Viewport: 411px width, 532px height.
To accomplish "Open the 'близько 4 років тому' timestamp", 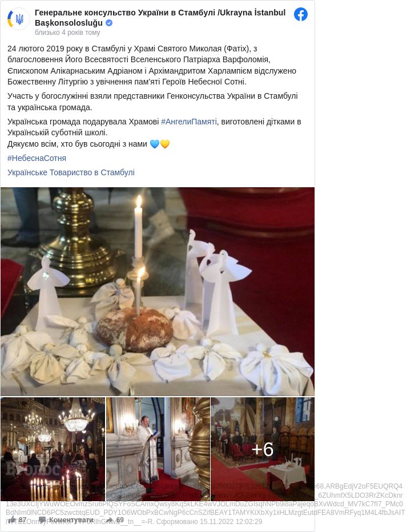I will [x=67, y=33].
